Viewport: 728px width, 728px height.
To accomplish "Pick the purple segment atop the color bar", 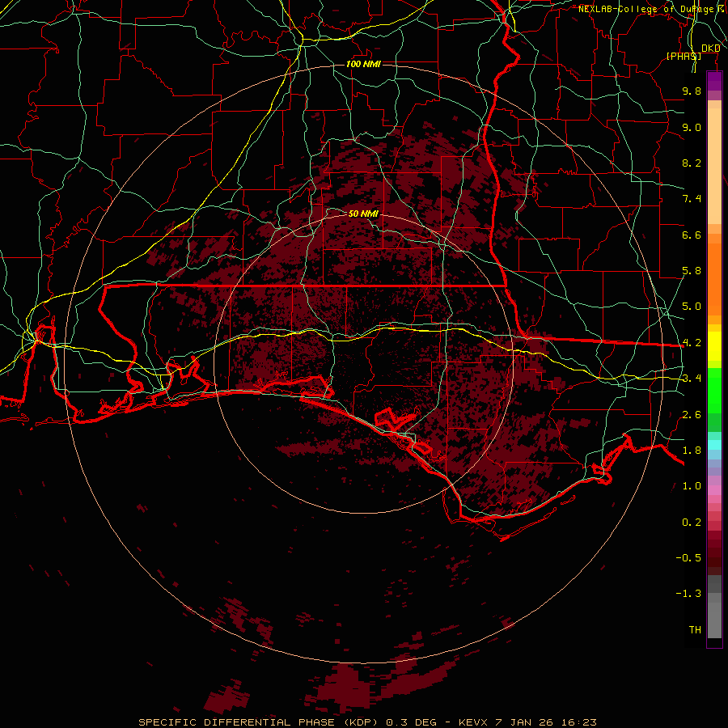I will [714, 81].
